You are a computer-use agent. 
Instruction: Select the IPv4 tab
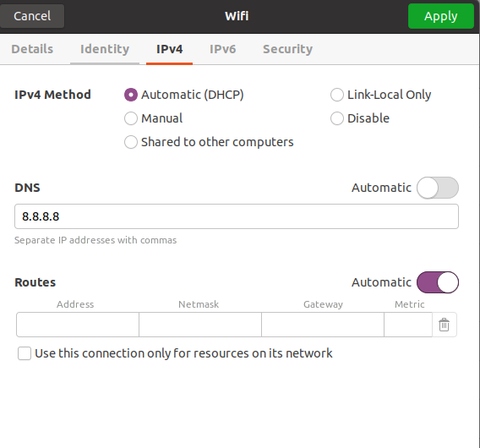pyautogui.click(x=169, y=49)
